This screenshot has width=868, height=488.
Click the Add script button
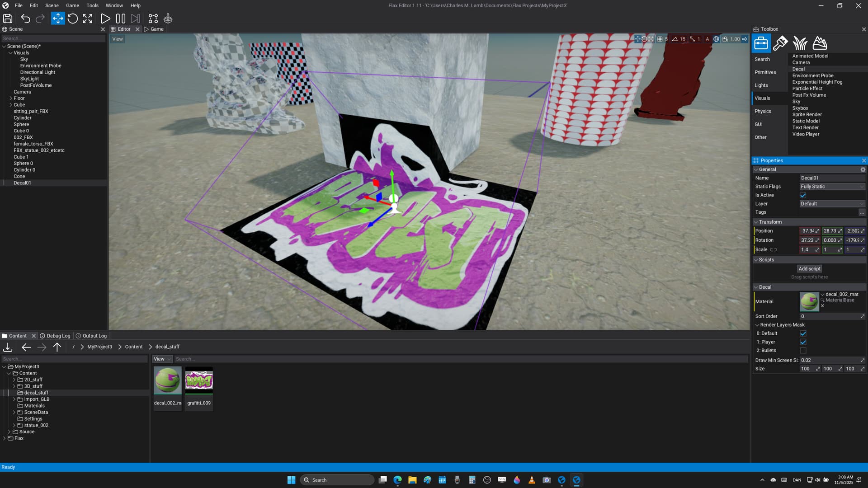tap(809, 268)
